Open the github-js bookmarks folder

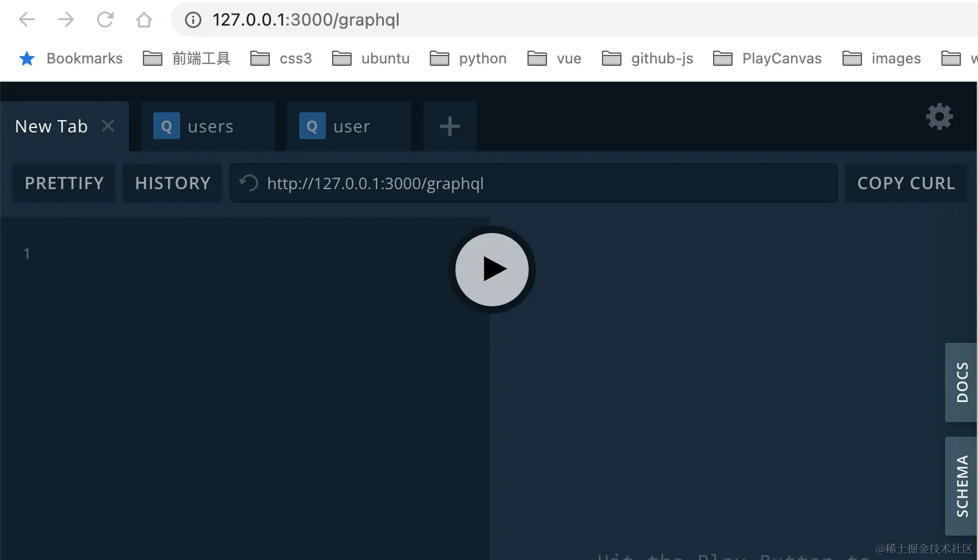648,59
